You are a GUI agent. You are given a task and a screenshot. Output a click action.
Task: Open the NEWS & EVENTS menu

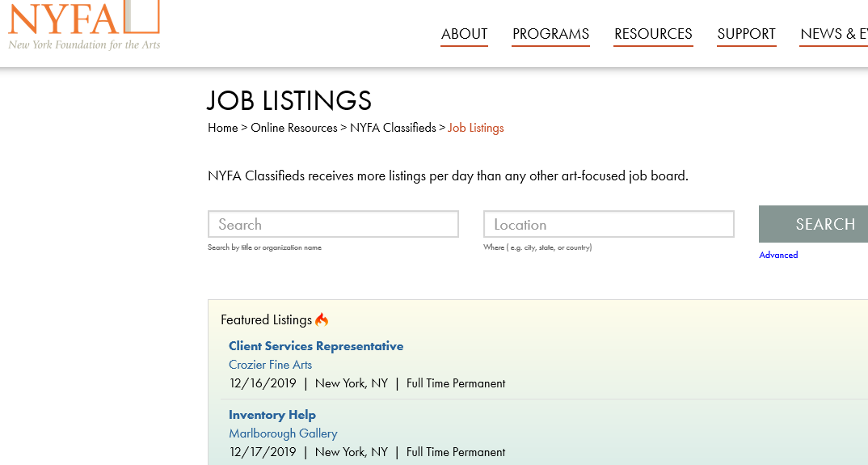pos(834,34)
